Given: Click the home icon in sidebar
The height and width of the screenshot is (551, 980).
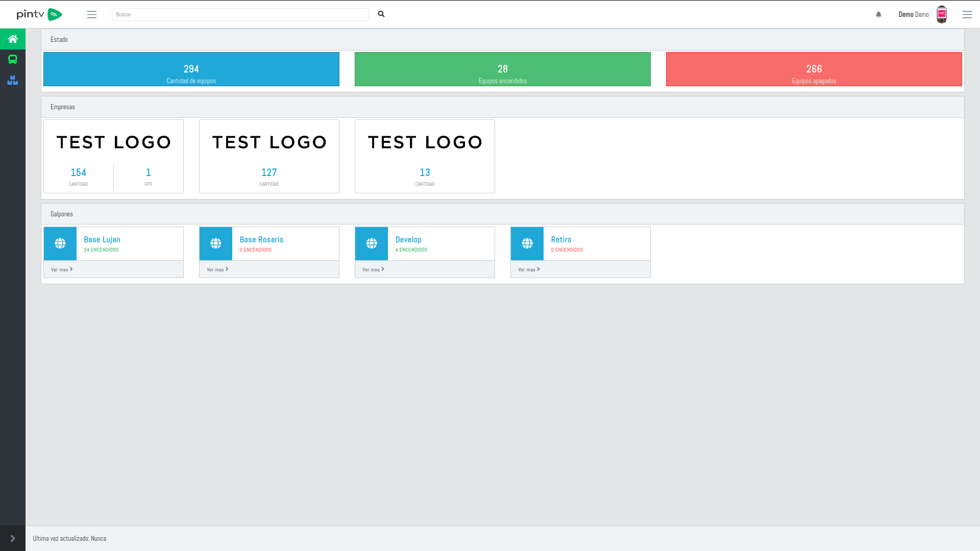Looking at the screenshot, I should tap(13, 39).
